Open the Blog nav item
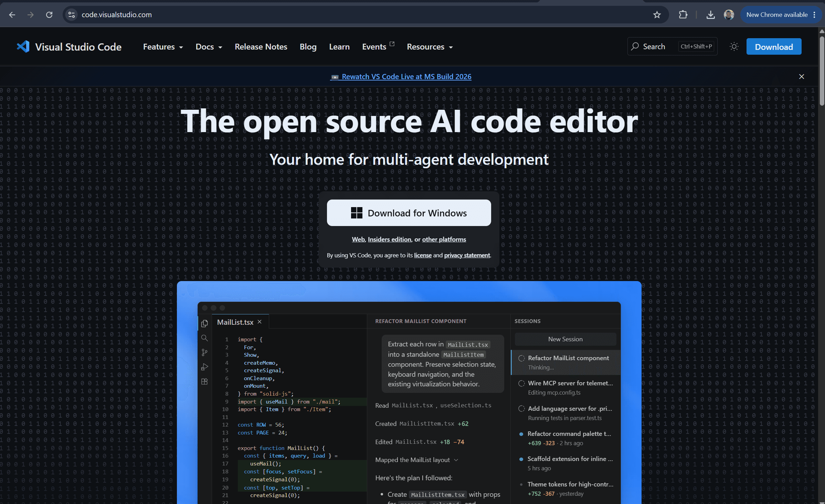The image size is (825, 504). click(308, 46)
